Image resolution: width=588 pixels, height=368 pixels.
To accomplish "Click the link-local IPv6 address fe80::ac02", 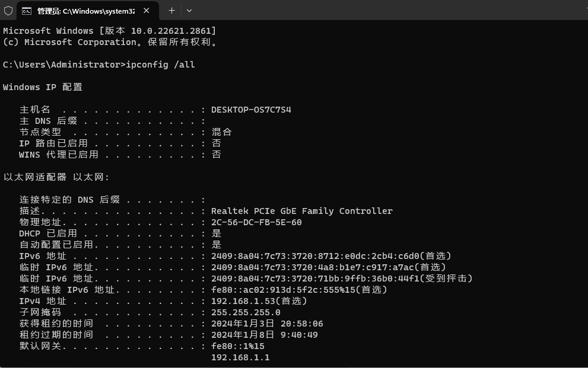I will [x=283, y=290].
